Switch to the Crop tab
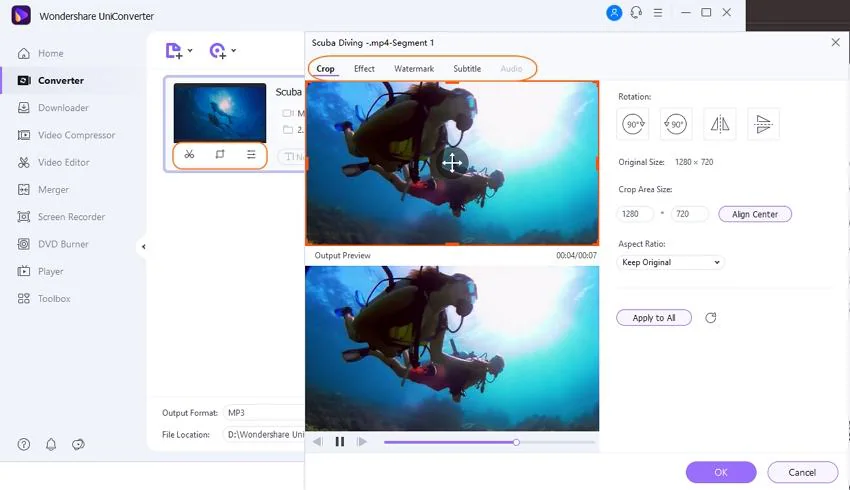The height and width of the screenshot is (490, 850). point(325,69)
